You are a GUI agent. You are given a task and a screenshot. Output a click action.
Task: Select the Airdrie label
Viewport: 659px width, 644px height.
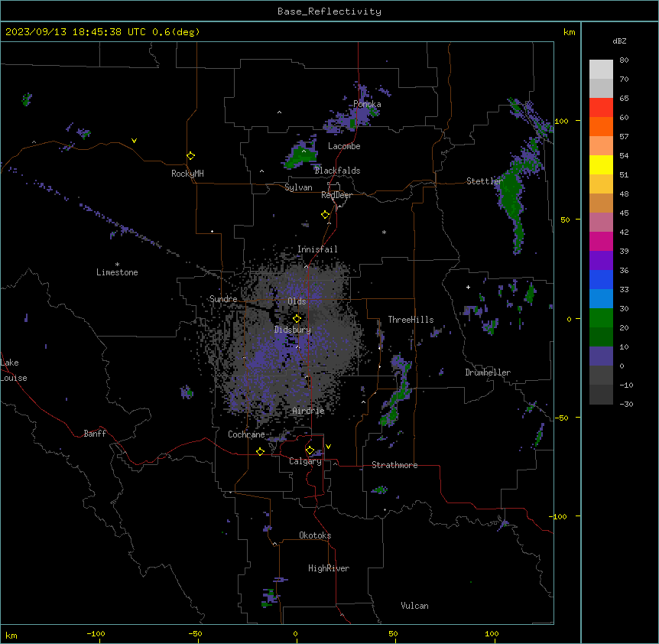point(308,411)
